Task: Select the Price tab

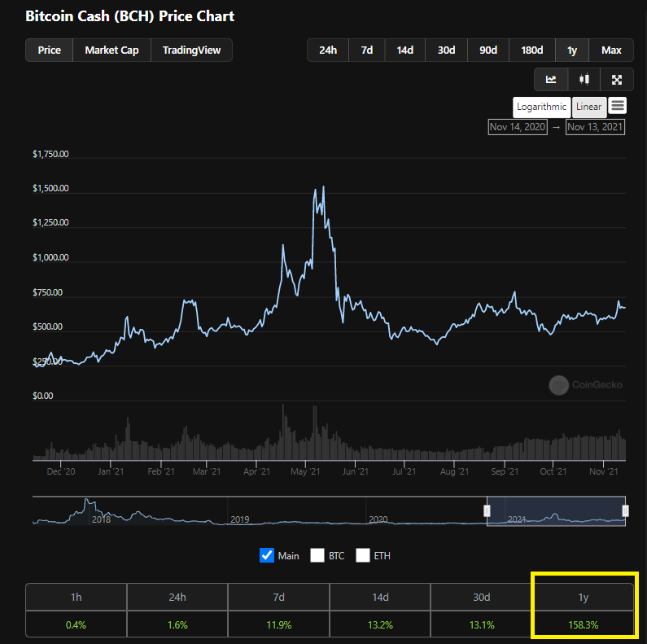Action: (x=49, y=50)
